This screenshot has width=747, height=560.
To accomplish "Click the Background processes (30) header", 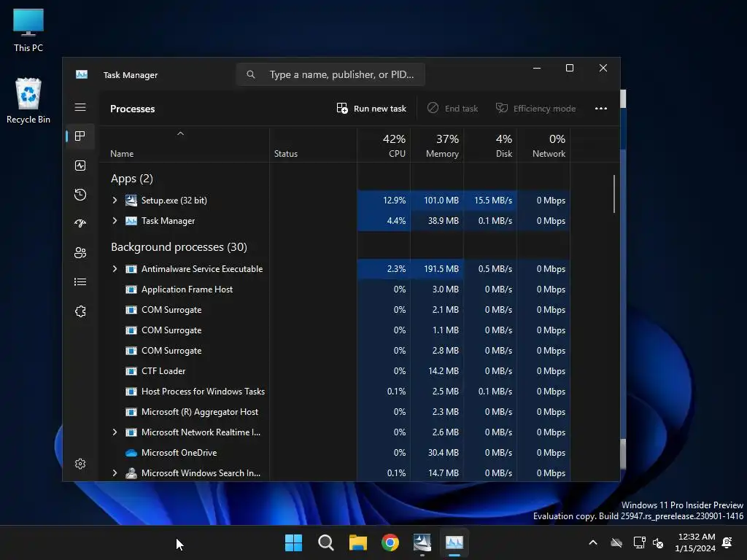I will tap(179, 247).
